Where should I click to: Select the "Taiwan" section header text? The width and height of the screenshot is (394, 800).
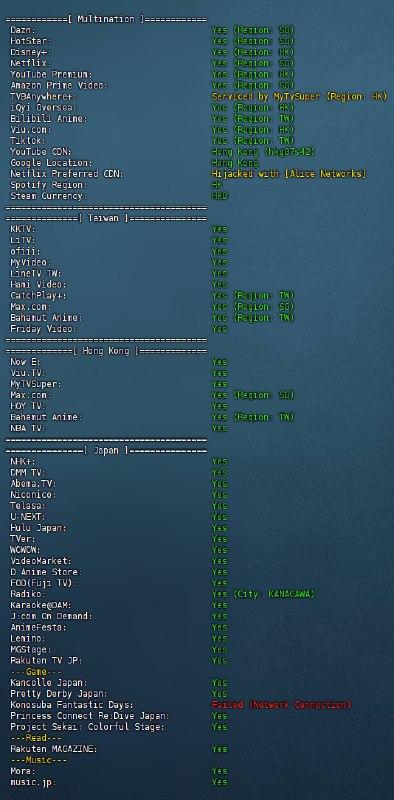(103, 218)
